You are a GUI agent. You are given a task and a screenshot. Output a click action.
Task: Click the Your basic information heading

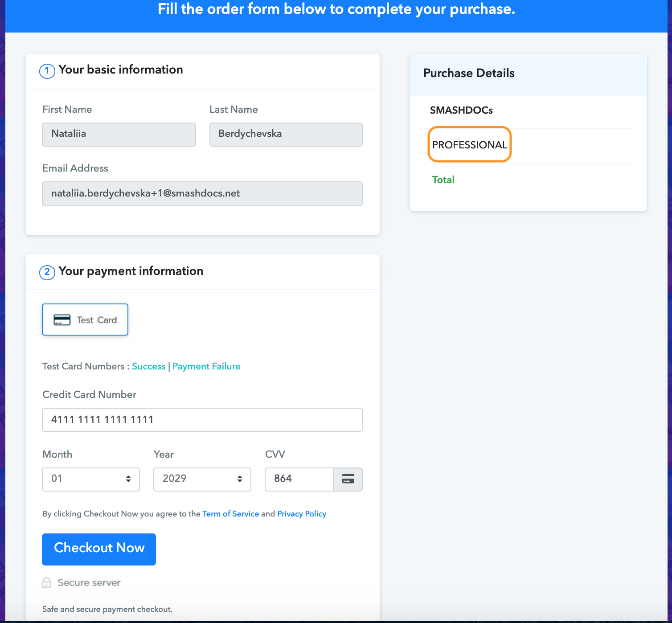[121, 70]
